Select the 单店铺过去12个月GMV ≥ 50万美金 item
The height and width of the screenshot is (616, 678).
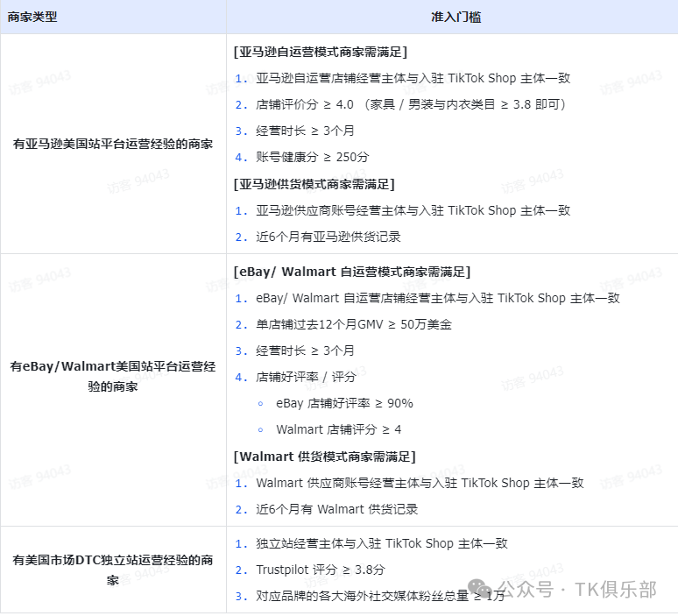(x=354, y=324)
